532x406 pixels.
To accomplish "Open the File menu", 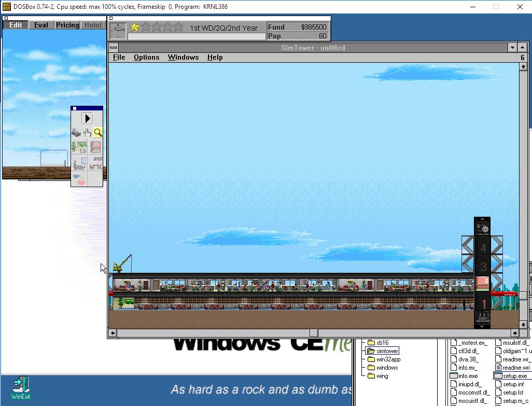I will [119, 58].
